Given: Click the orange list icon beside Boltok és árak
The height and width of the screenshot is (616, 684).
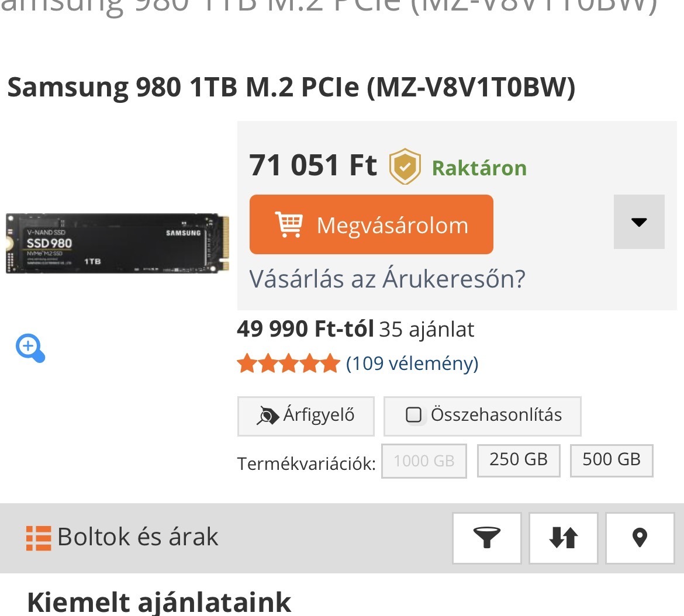Looking at the screenshot, I should (x=39, y=538).
